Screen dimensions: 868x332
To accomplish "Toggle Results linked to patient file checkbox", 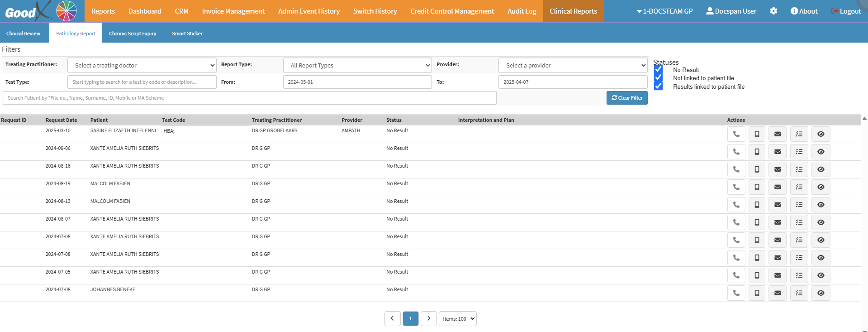I will coord(659,87).
